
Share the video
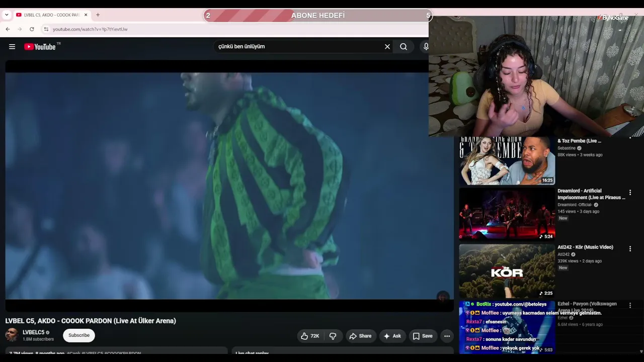[360, 336]
